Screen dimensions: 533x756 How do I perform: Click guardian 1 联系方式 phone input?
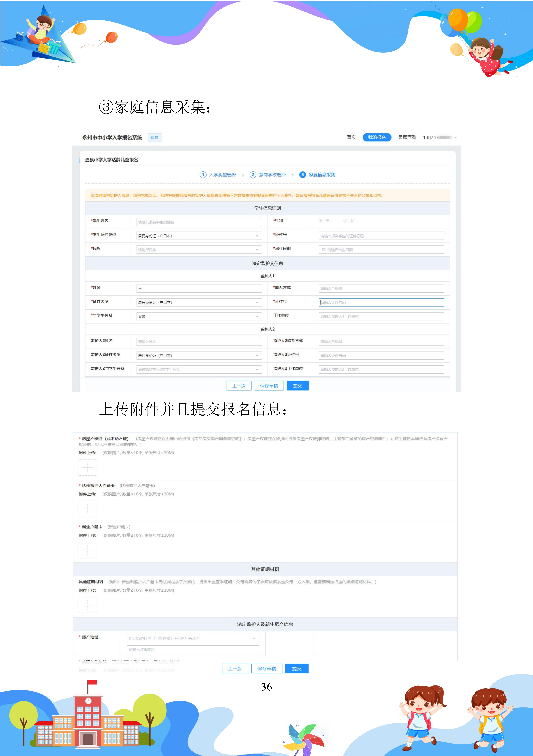pyautogui.click(x=381, y=288)
